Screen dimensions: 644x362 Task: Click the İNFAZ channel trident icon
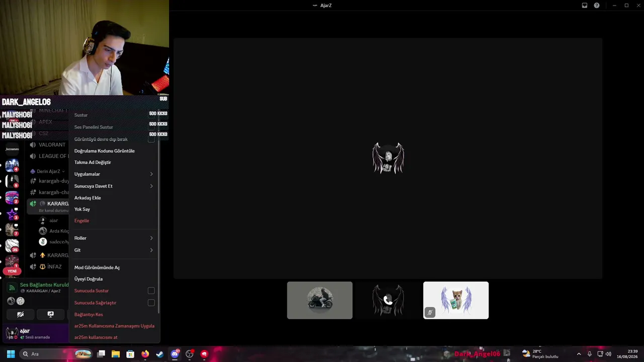click(42, 266)
